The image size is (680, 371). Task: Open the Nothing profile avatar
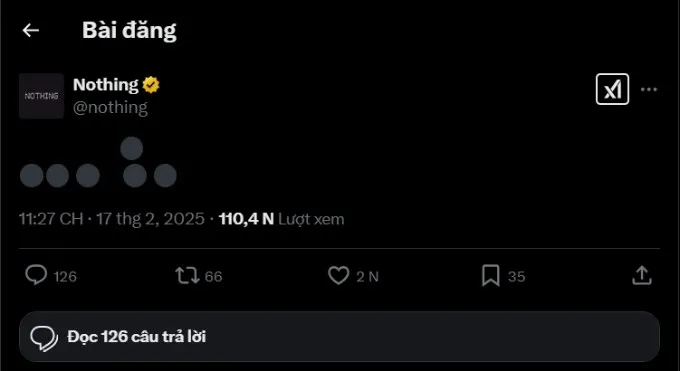41,96
